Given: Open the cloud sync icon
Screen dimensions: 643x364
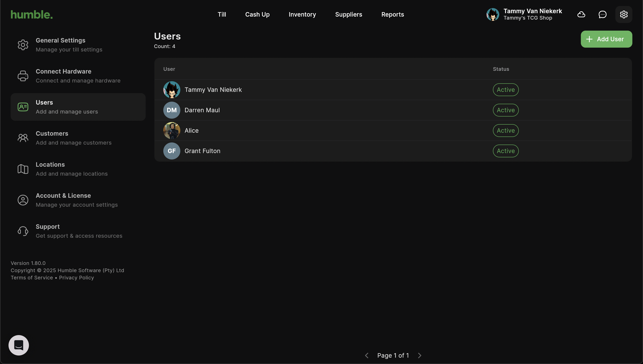Looking at the screenshot, I should 581,14.
